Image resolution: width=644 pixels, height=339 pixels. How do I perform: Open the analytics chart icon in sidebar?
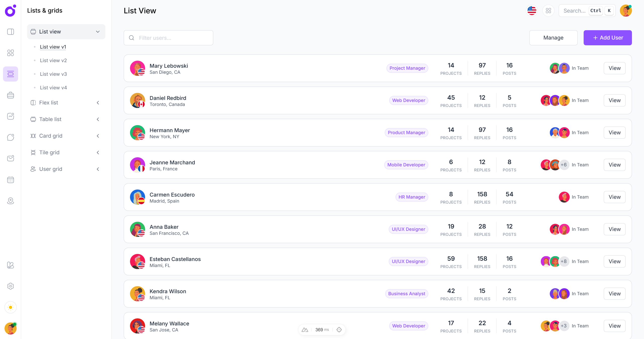pyautogui.click(x=11, y=116)
